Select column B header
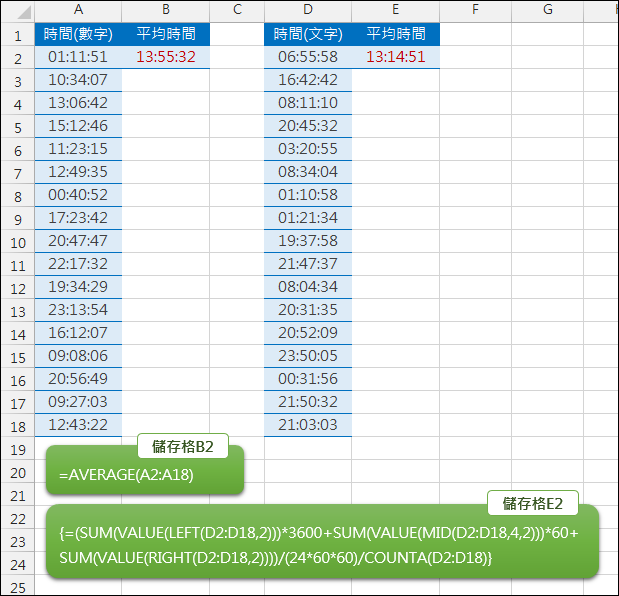 pyautogui.click(x=166, y=9)
